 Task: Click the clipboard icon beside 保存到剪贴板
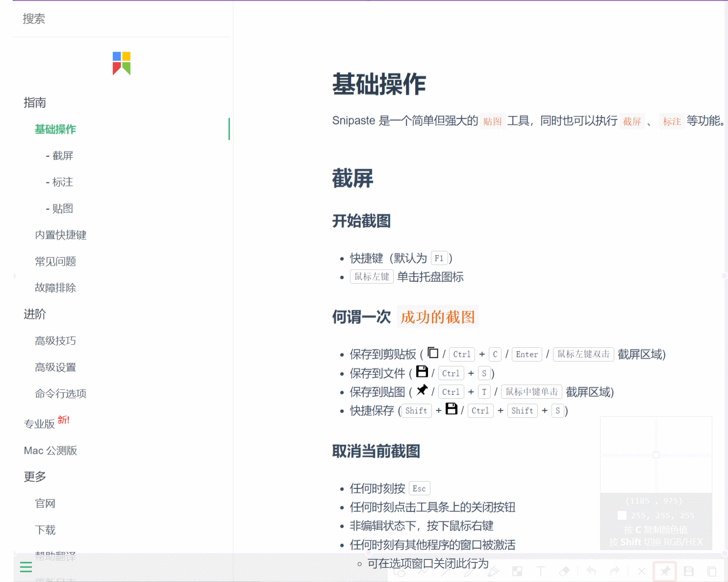click(433, 352)
